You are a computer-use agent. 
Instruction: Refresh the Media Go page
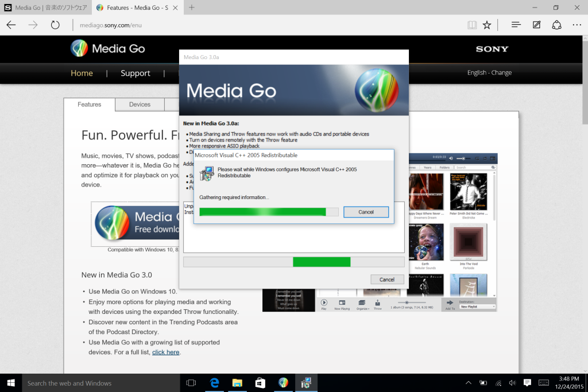coord(55,25)
